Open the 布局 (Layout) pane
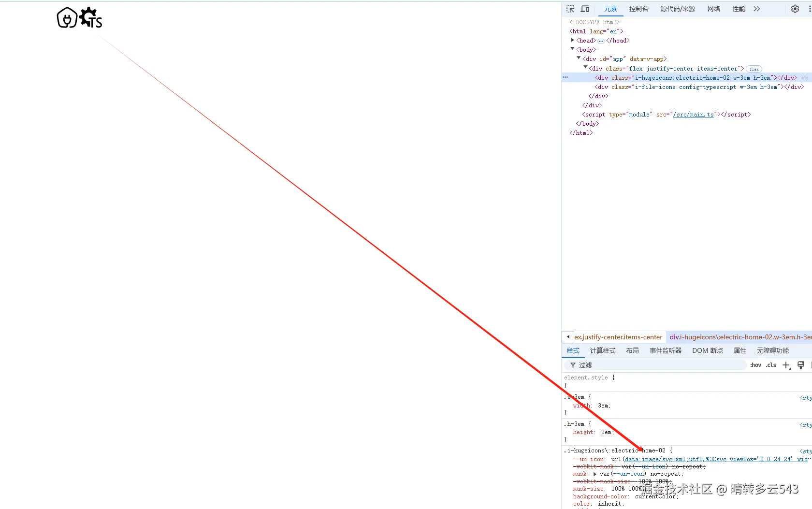Screen dimensions: 812x509 (632, 350)
